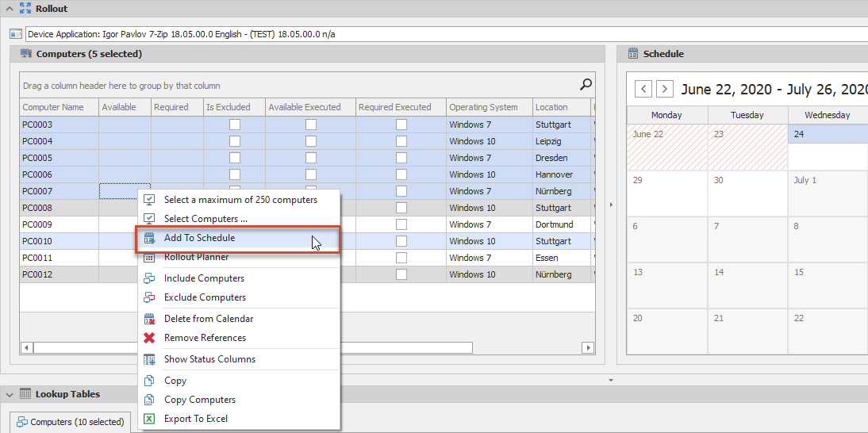Open Computers (10 selected) tab
Screen dimensions: 868x433
[71, 422]
